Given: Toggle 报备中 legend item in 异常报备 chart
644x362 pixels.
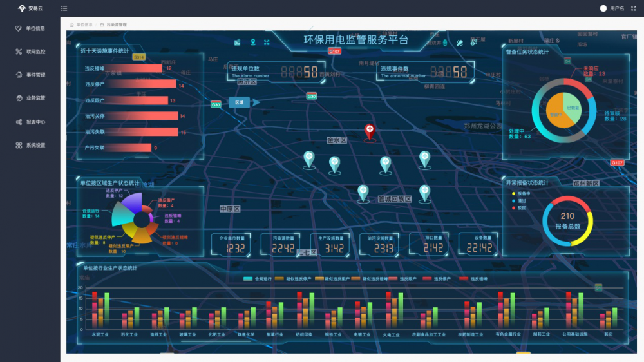Looking at the screenshot, I should click(522, 193).
